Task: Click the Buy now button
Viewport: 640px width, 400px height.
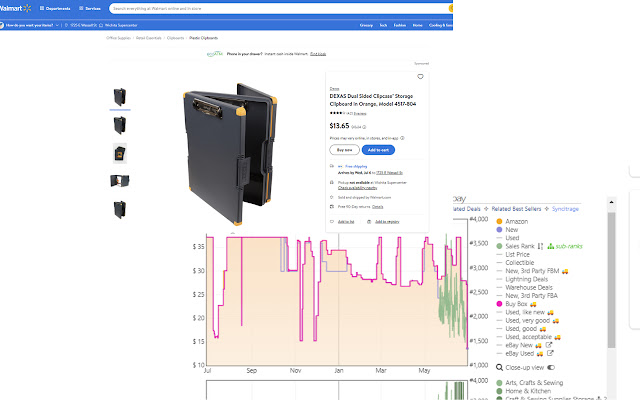Action: click(x=343, y=150)
